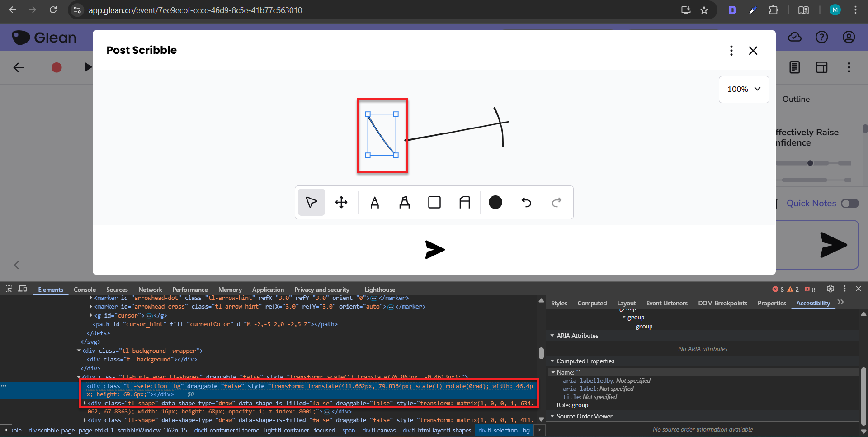Screen dimensions: 868x437
Task: Toggle the device toolbar in DevTools
Action: click(23, 289)
